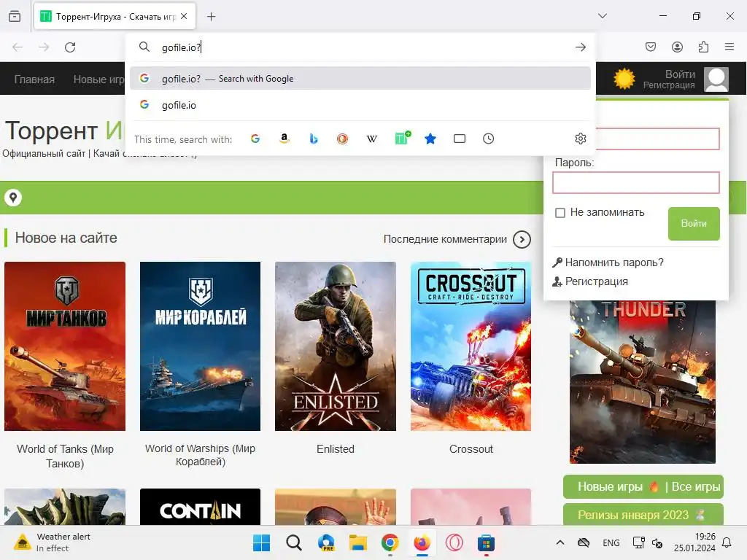Open Firefox account menu

click(677, 47)
